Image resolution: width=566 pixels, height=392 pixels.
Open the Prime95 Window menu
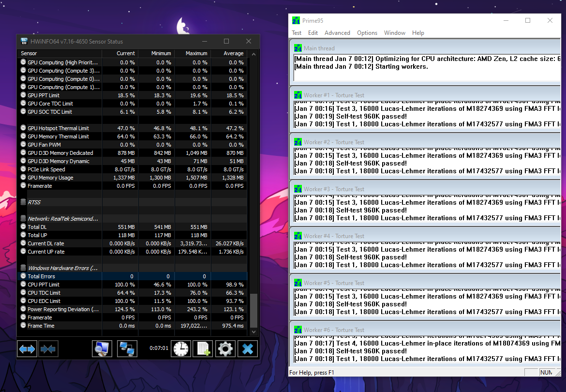[x=395, y=33]
